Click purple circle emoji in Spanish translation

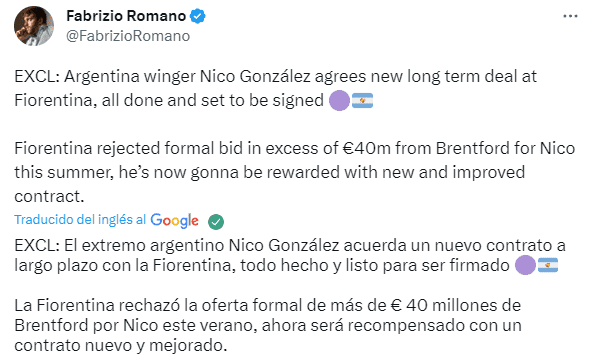[x=525, y=265]
